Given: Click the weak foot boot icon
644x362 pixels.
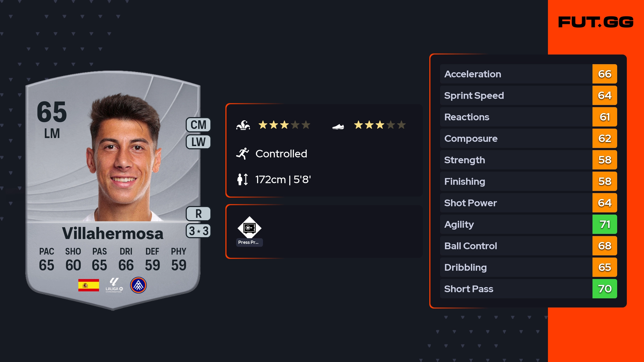Looking at the screenshot, I should pyautogui.click(x=338, y=126).
